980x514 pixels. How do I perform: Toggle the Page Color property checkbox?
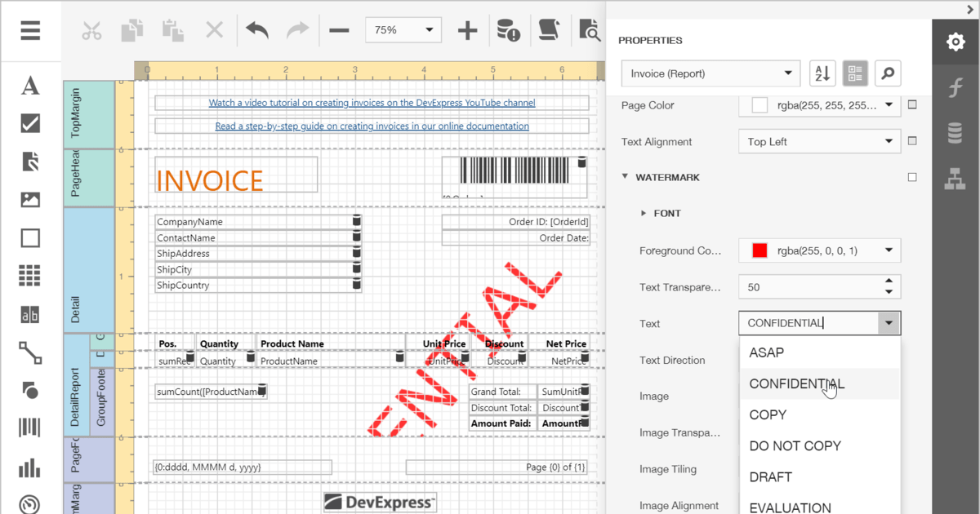point(913,104)
